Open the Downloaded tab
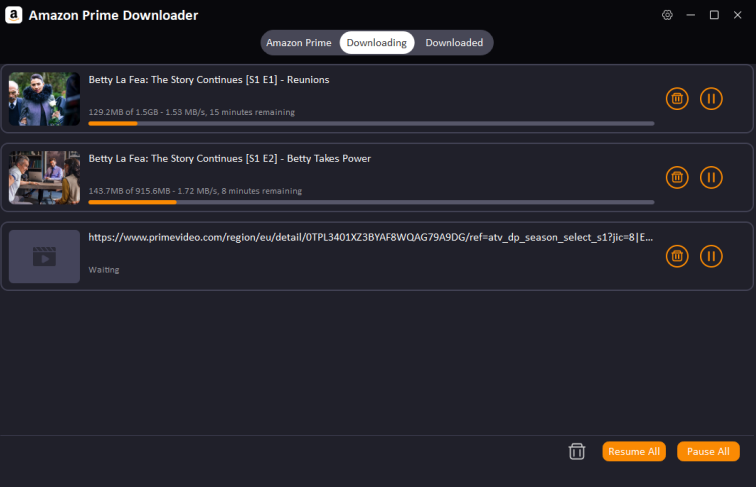 pyautogui.click(x=454, y=43)
